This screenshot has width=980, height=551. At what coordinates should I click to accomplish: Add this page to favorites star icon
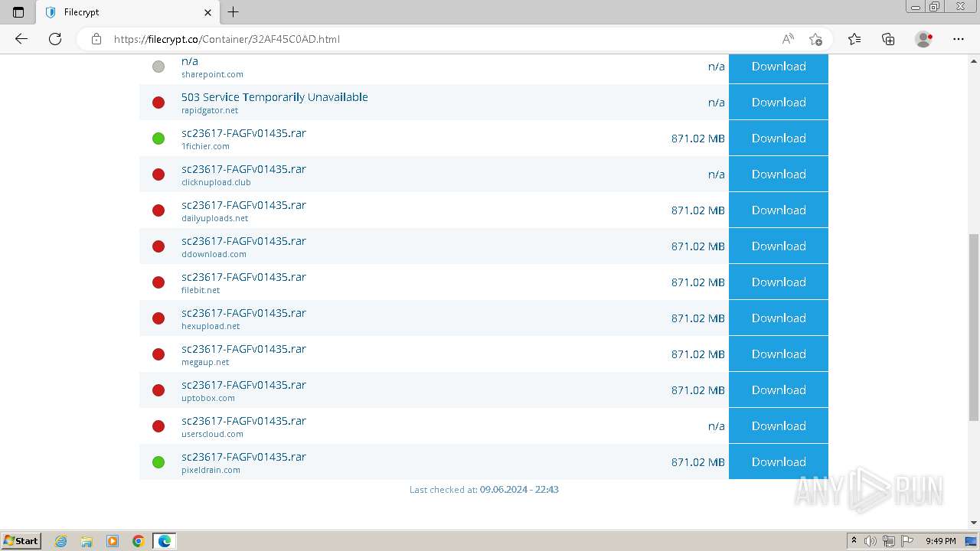[x=815, y=39]
